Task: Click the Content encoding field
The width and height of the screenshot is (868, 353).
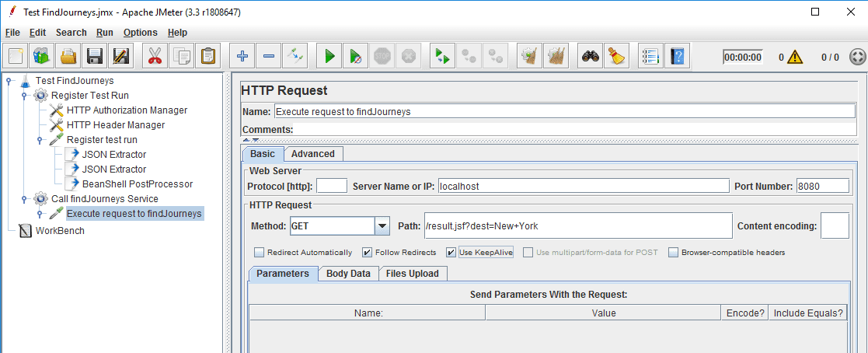Action: coord(835,226)
